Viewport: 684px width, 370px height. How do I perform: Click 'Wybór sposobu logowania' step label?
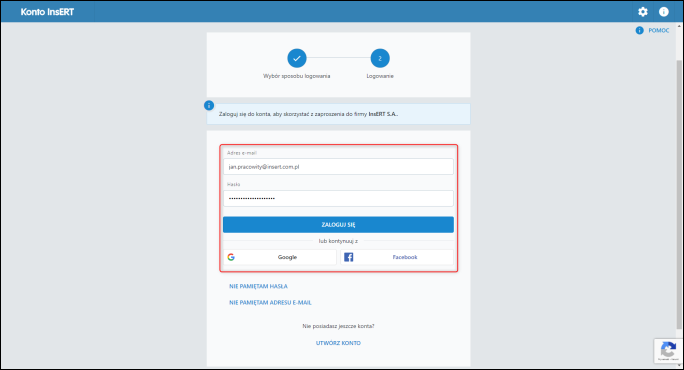(297, 76)
